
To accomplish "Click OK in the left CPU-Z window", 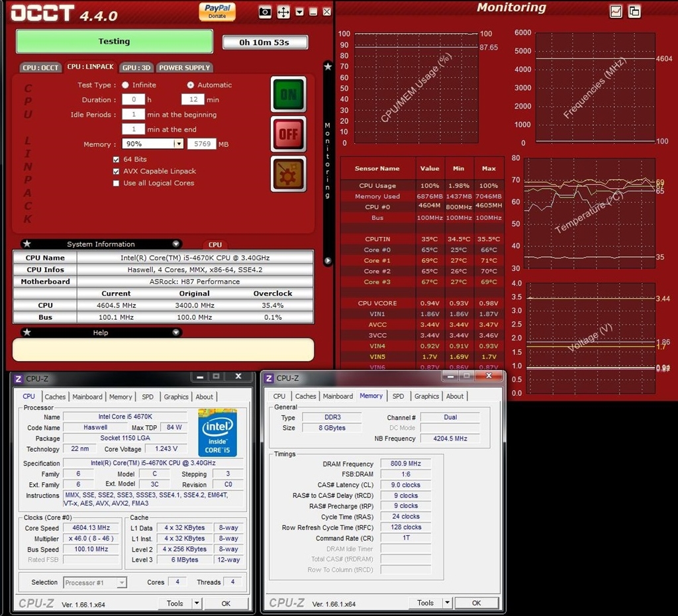I will click(x=226, y=603).
